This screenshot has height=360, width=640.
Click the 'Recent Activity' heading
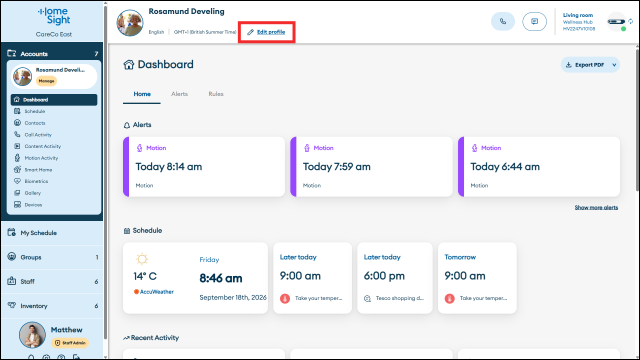pos(155,338)
